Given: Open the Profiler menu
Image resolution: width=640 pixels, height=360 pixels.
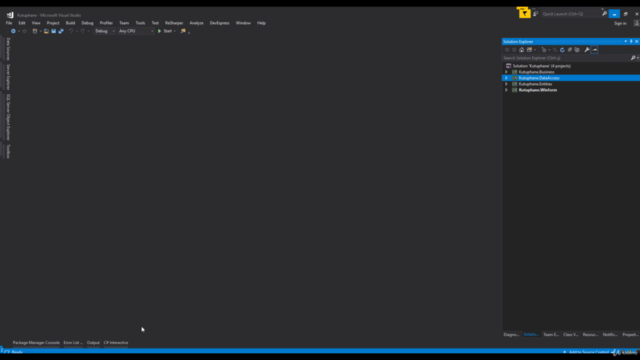Looking at the screenshot, I should (106, 23).
